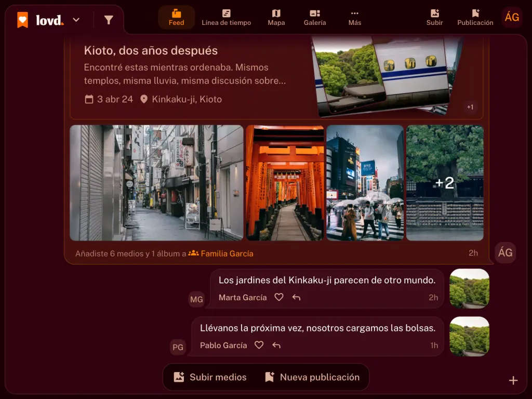Click the plus icon at bottom right
532x399 pixels.
tap(513, 380)
